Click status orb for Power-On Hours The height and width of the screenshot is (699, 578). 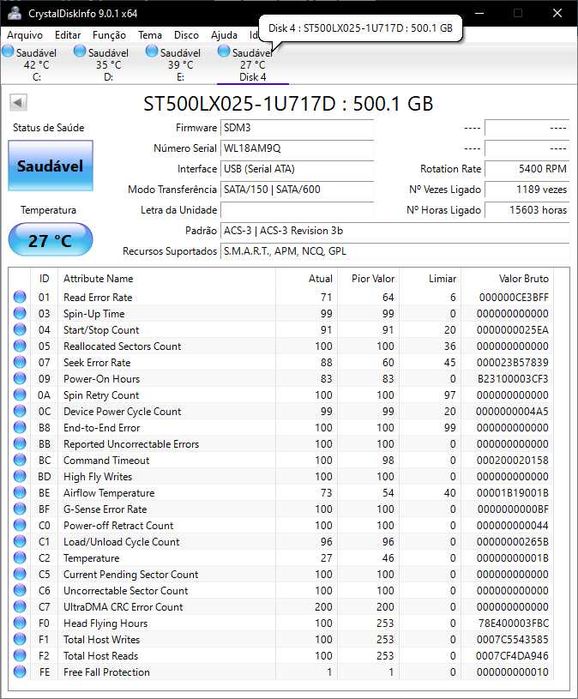pyautogui.click(x=20, y=378)
